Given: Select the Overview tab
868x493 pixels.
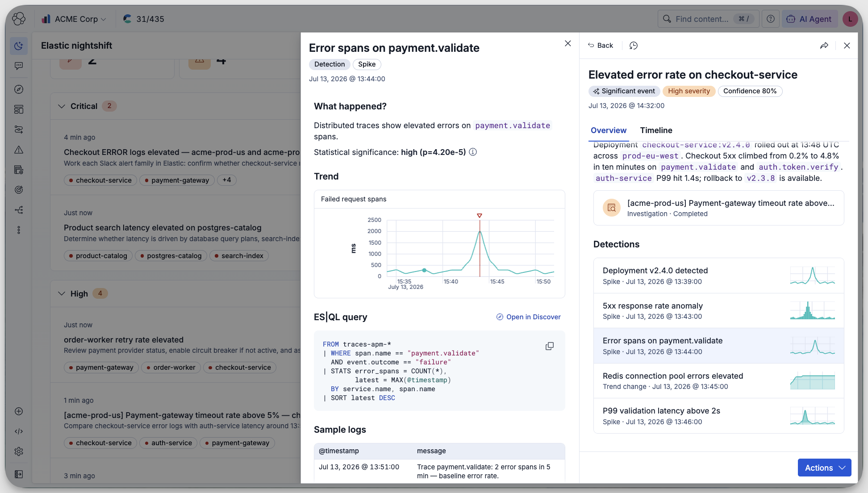Looking at the screenshot, I should 608,130.
